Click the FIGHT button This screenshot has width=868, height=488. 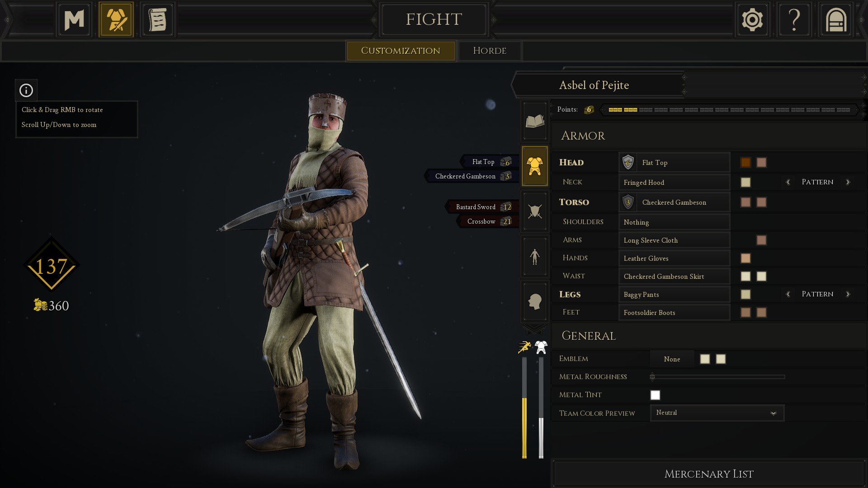[x=434, y=19]
